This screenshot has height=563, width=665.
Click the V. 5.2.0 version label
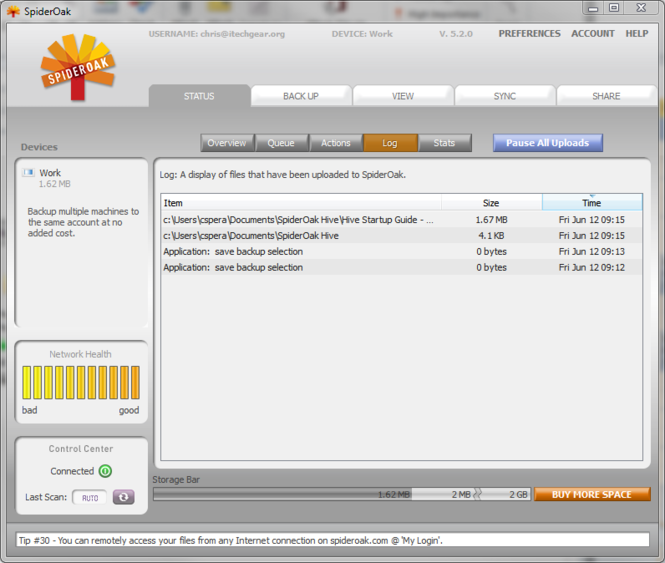tap(455, 34)
